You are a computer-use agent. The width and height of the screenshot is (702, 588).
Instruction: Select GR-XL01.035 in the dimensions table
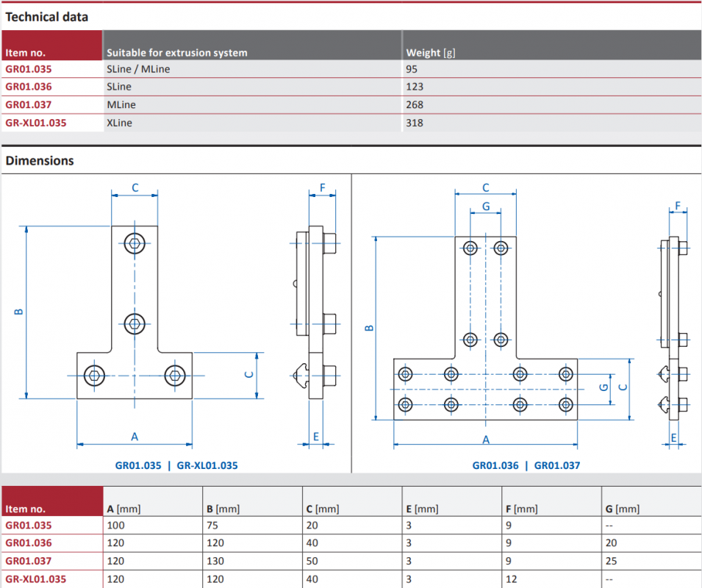pyautogui.click(x=36, y=579)
